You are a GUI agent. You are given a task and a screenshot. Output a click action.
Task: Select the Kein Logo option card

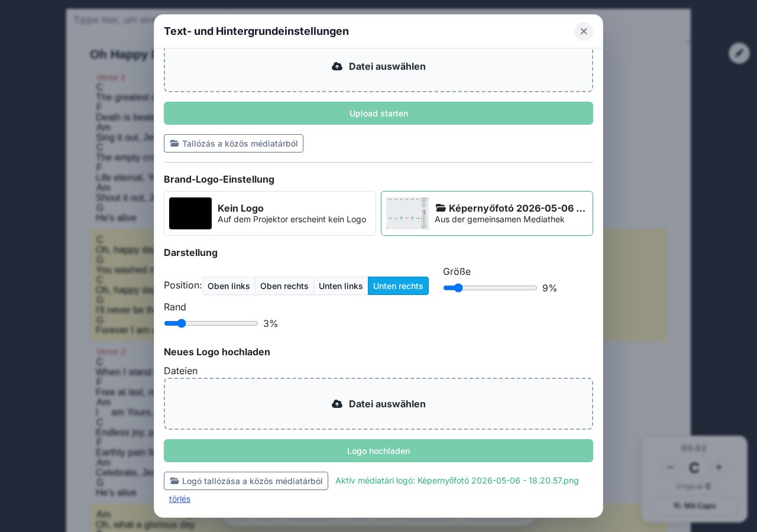(x=270, y=213)
